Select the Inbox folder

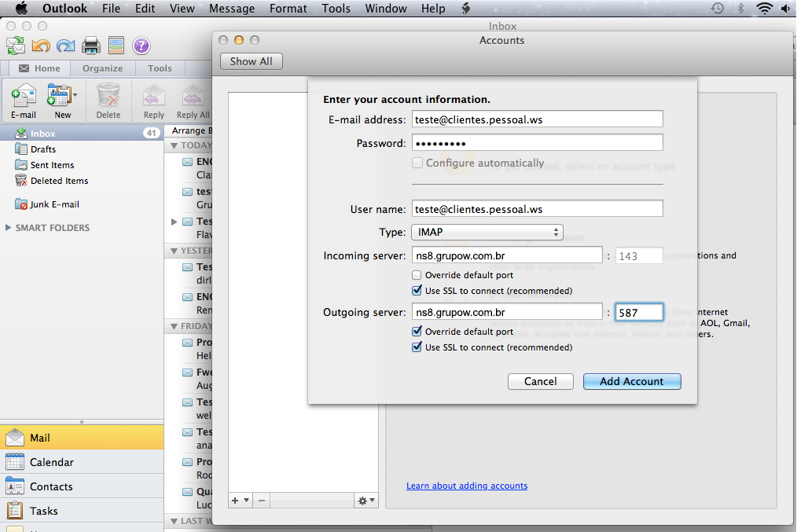[81, 133]
